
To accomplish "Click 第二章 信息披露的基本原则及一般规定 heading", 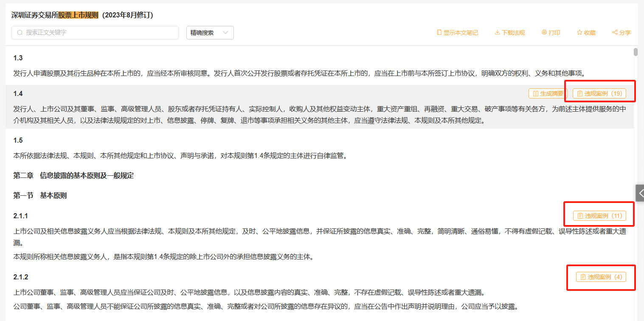I will (x=73, y=175).
